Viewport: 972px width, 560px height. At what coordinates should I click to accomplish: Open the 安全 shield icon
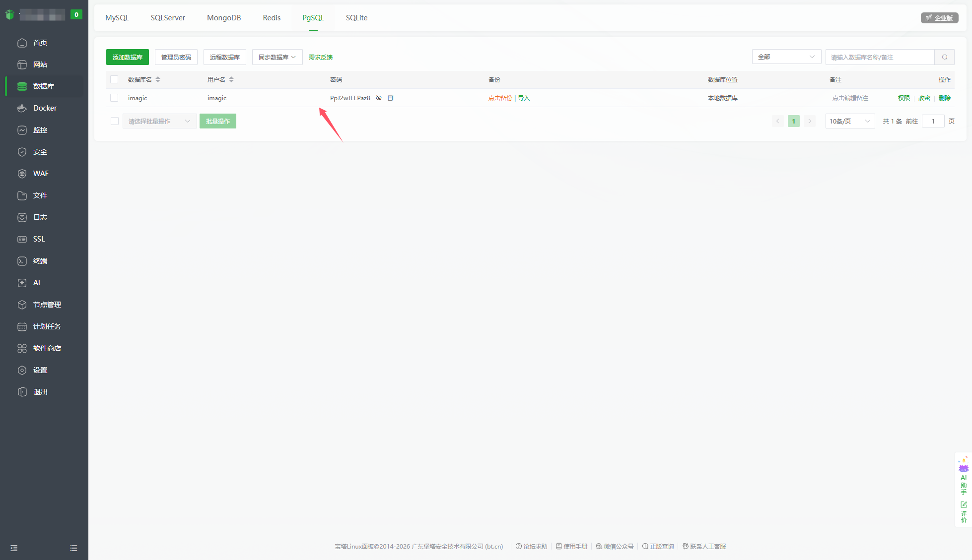22,152
